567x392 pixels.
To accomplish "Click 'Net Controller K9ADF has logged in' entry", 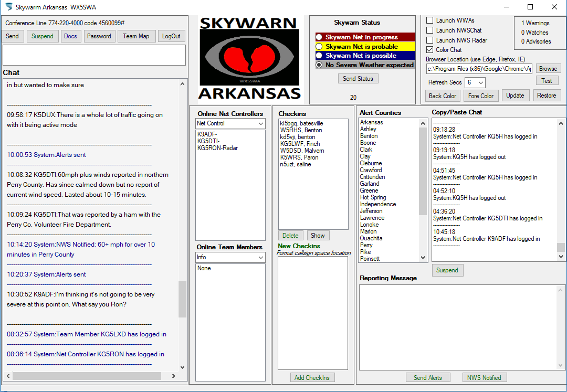I will click(x=486, y=239).
